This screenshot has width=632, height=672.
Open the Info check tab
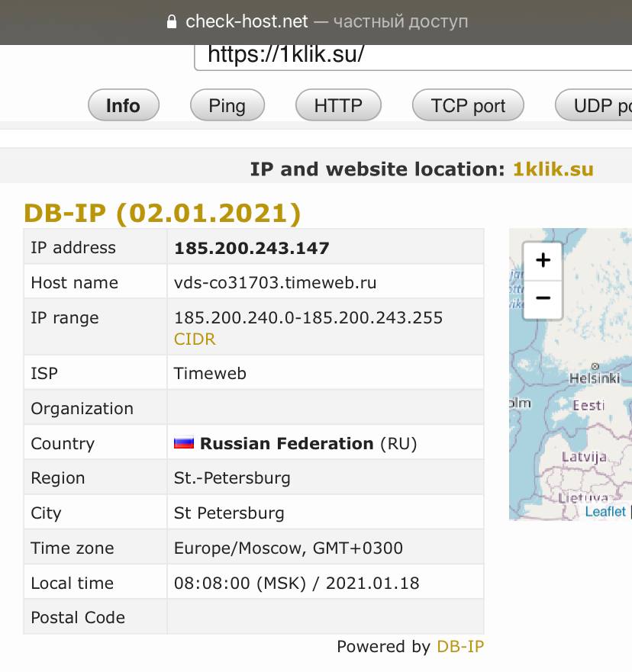[x=124, y=105]
